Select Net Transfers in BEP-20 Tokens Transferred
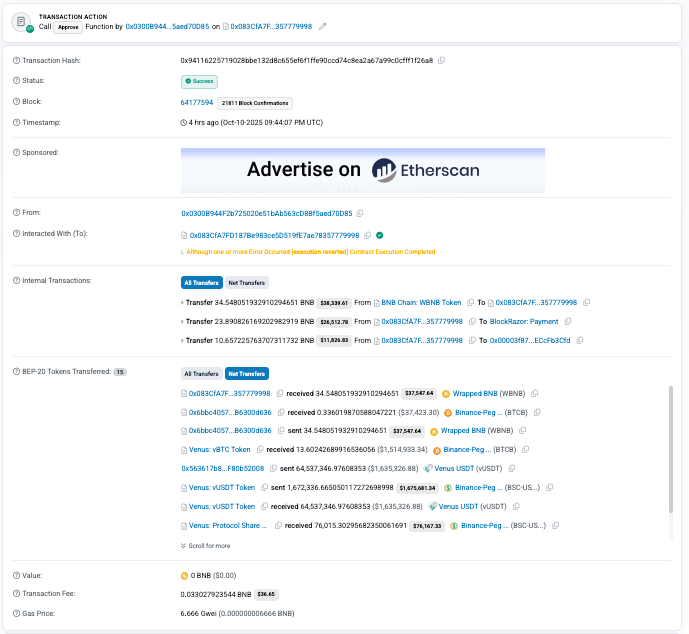689x634 pixels. click(x=247, y=373)
